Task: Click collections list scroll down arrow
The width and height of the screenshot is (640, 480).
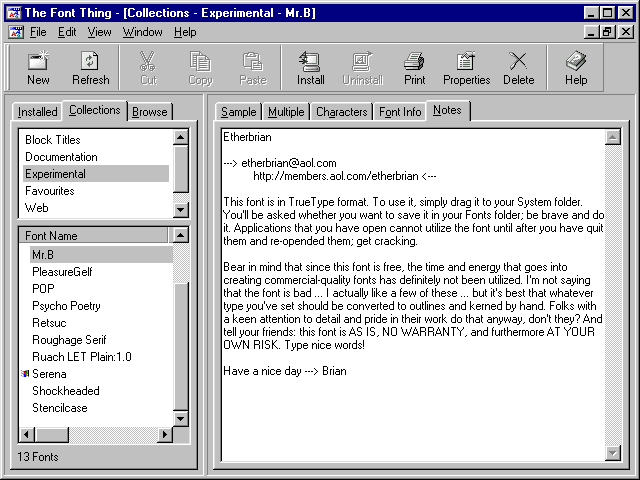Action: (180, 210)
